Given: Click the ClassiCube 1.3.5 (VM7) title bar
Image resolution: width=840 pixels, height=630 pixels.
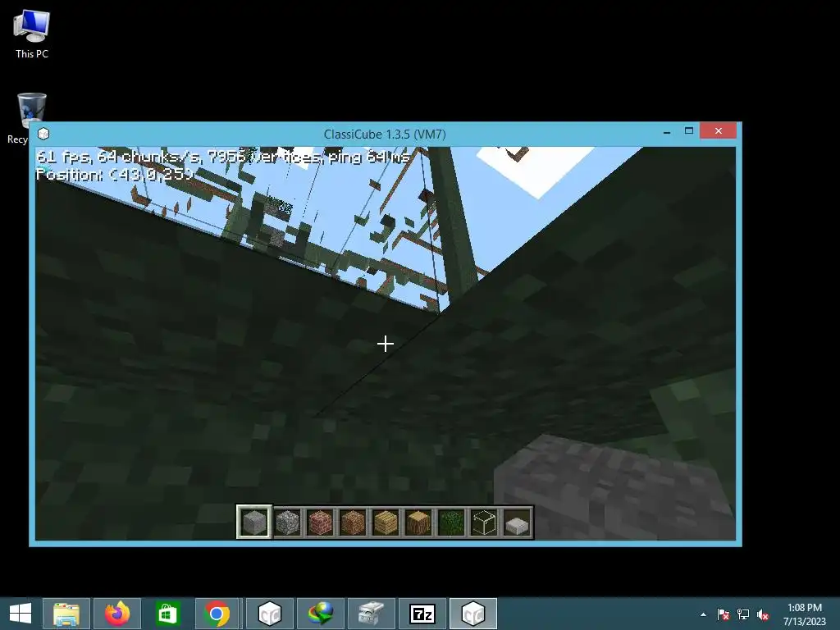Looking at the screenshot, I should (385, 134).
